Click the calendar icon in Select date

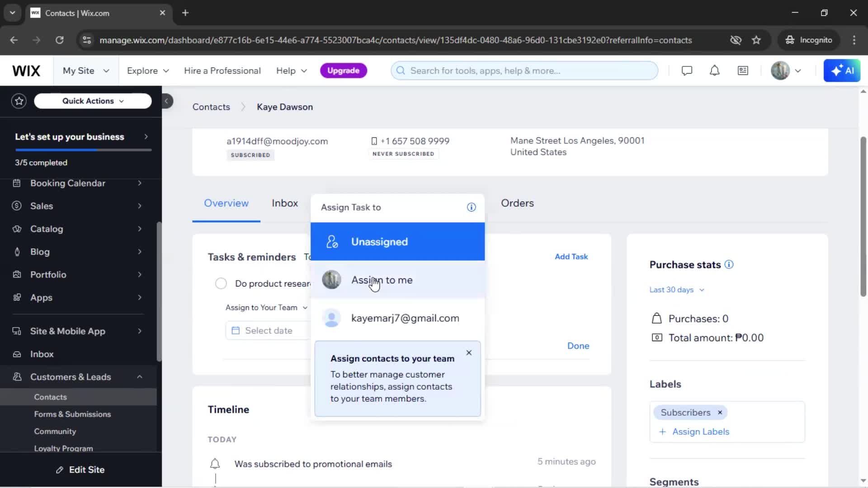(x=236, y=331)
